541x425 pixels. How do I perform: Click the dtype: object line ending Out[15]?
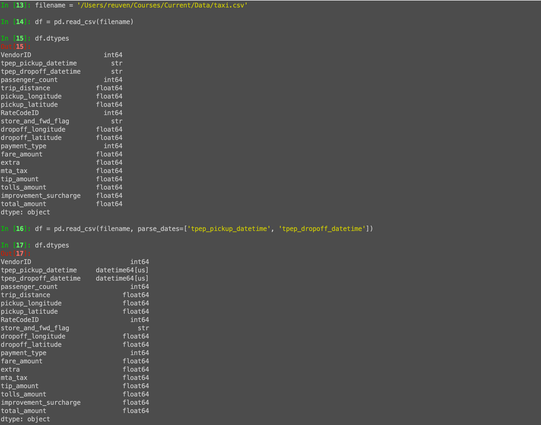tap(25, 212)
